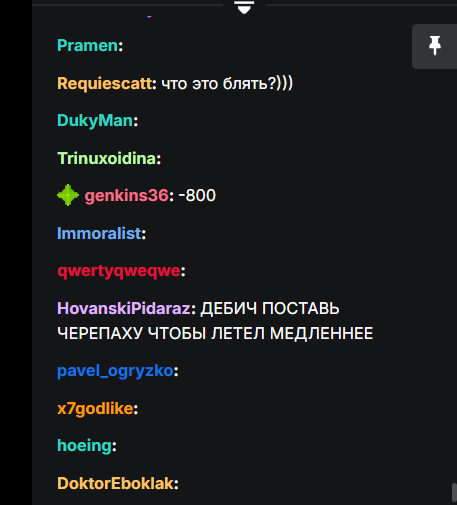Open Requiescatt's username card
Screen dimensions: 457x505
click(105, 83)
